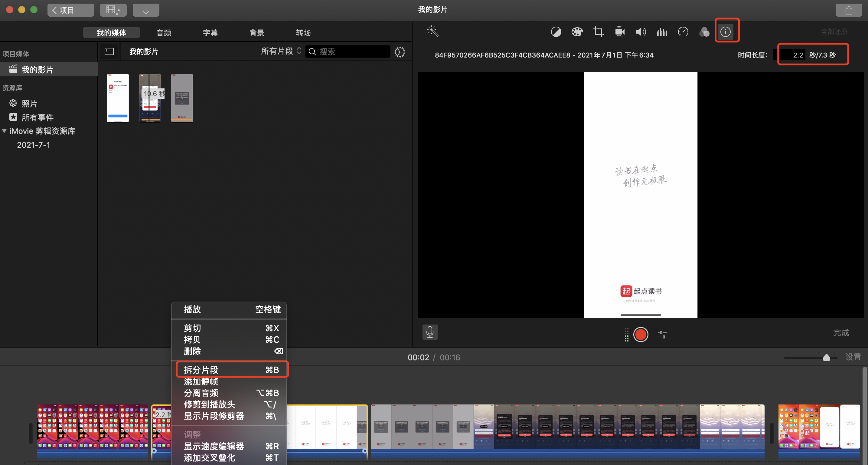
Task: Open the clip filter and audio effects icon
Action: click(x=704, y=32)
